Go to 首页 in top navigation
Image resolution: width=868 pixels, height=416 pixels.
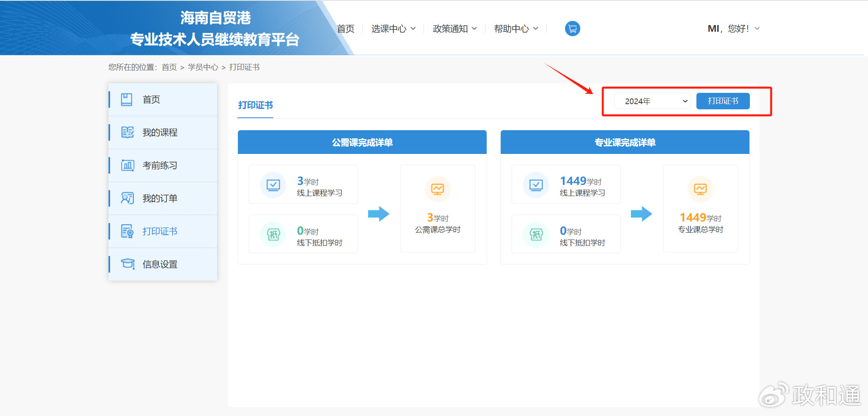[x=346, y=29]
